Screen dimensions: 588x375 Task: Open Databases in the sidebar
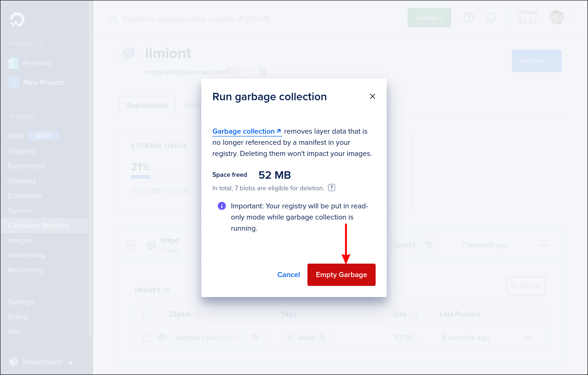(x=25, y=196)
